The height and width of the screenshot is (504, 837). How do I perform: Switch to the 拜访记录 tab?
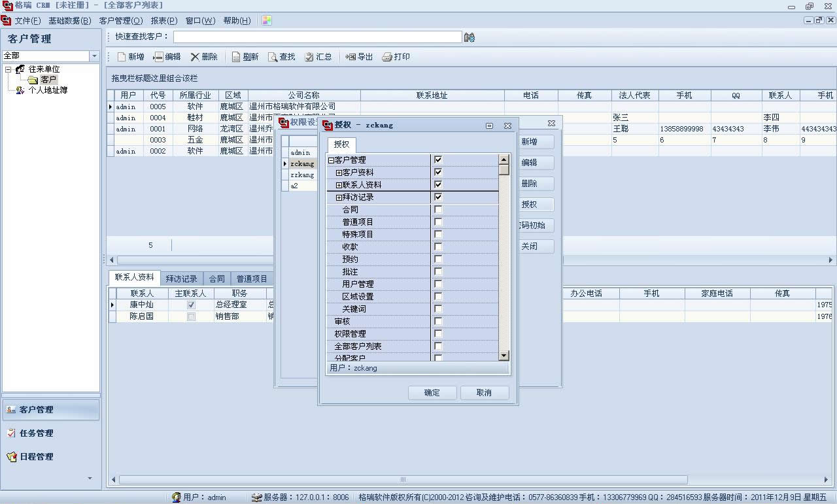click(181, 278)
